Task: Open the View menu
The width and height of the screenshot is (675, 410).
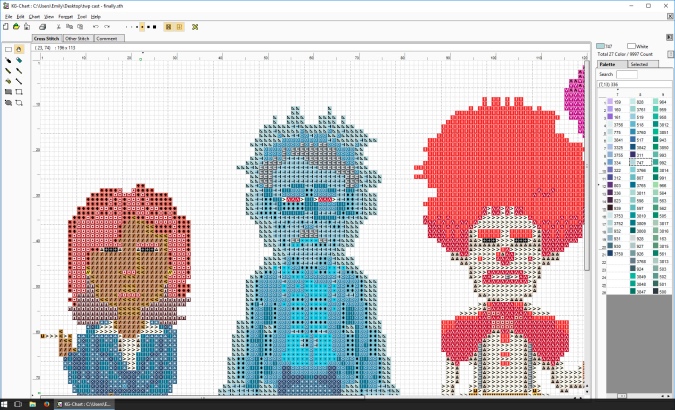Action: point(49,16)
